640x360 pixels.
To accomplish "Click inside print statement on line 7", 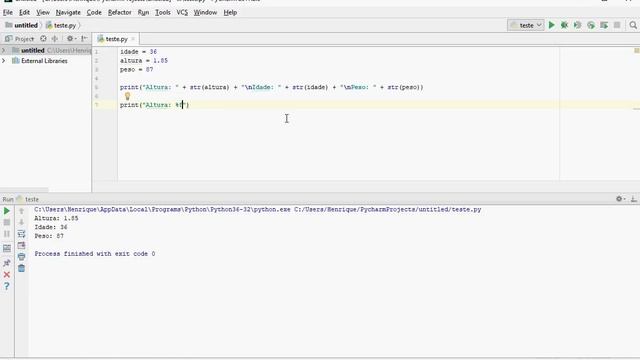I will pyautogui.click(x=154, y=105).
